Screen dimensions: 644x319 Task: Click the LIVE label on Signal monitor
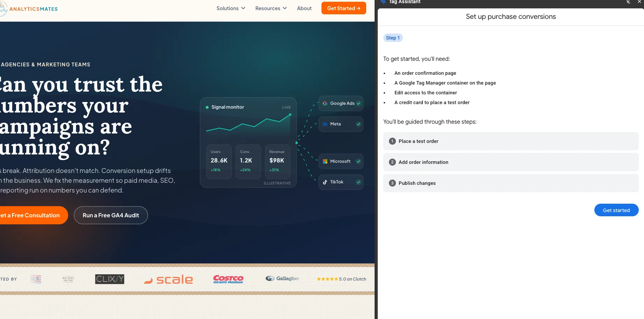pos(287,107)
